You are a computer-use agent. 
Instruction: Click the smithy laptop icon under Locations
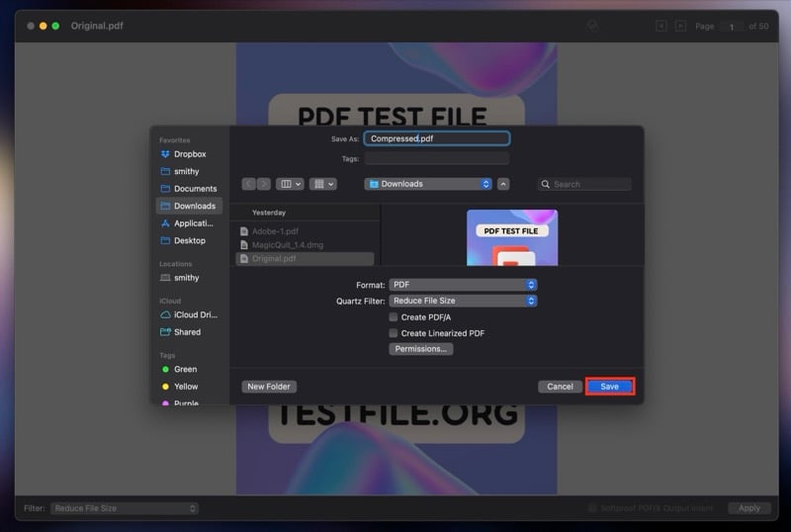165,278
